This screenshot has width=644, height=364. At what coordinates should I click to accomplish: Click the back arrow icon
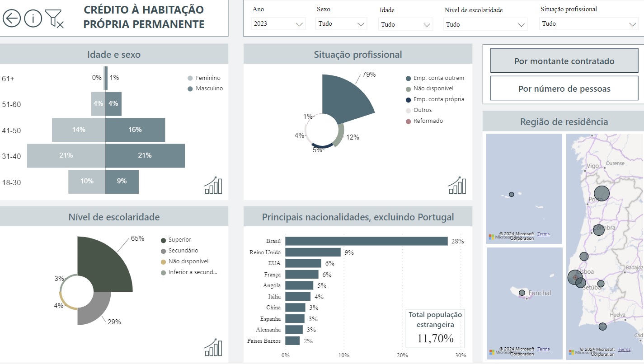(12, 19)
